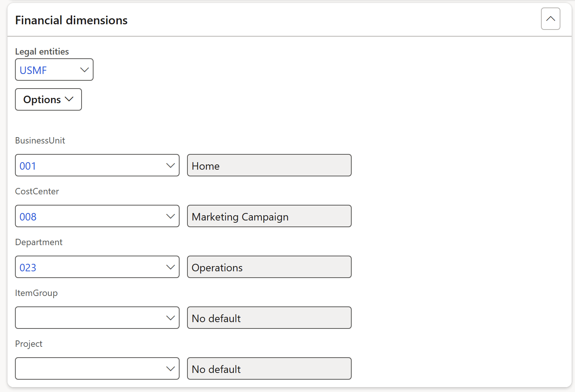Click the BusinessUnit value 001
Viewport: 575px width, 392px height.
pos(28,166)
